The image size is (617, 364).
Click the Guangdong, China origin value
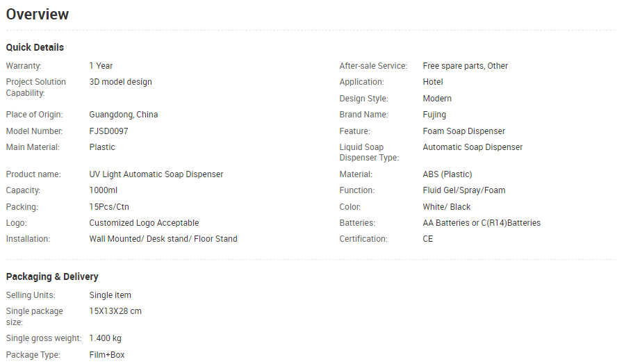click(124, 115)
